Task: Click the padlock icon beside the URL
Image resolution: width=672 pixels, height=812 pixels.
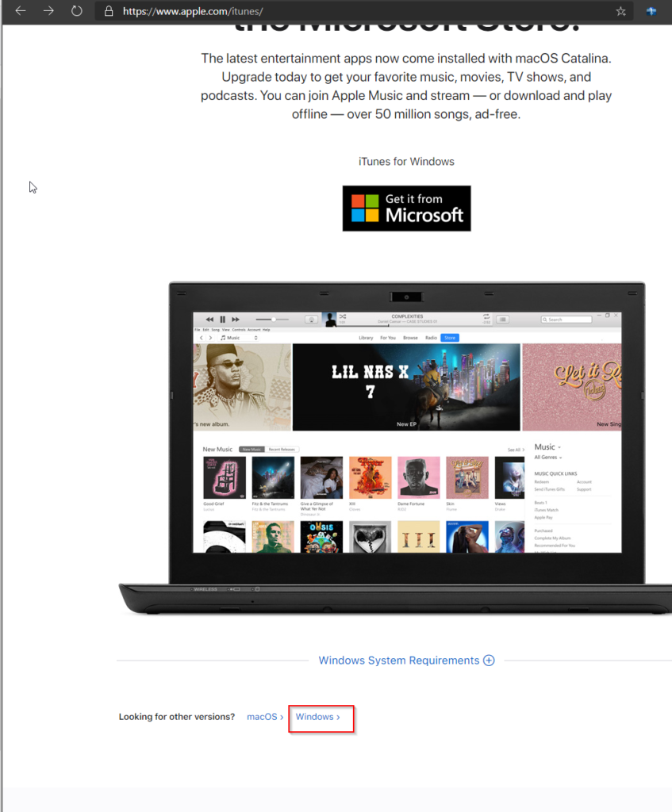Action: [109, 12]
